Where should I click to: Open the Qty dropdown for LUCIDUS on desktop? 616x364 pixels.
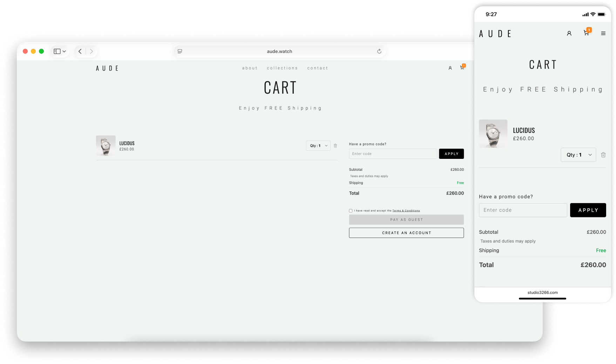318,146
